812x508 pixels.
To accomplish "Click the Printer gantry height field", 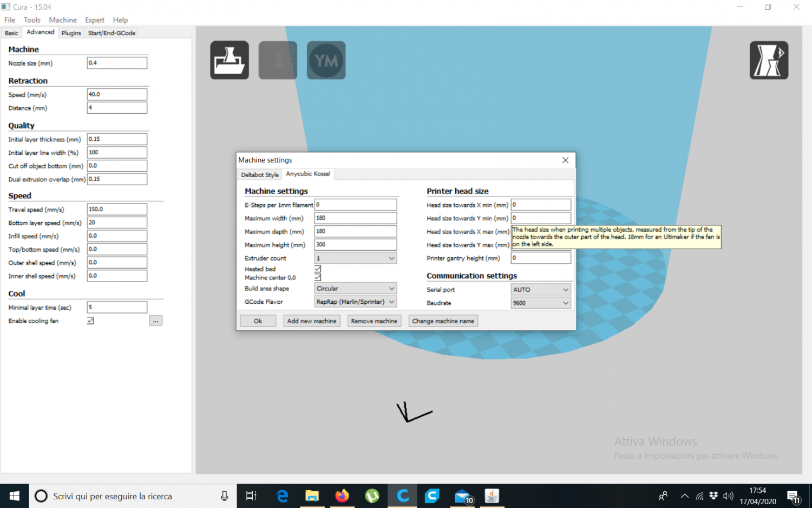I will 541,258.
